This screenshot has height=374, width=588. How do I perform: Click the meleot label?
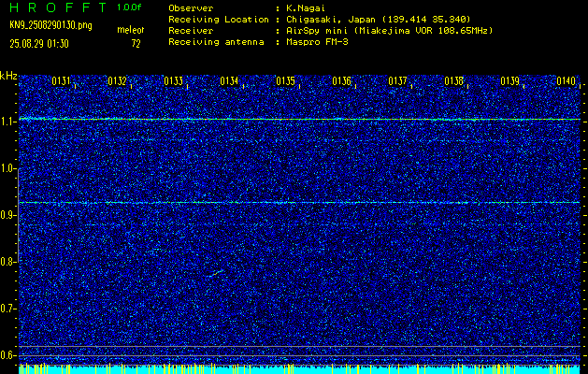point(131,30)
